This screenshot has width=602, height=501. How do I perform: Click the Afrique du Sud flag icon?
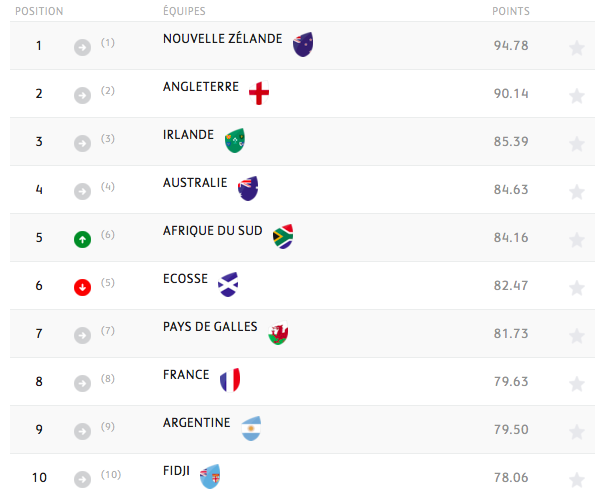pyautogui.click(x=283, y=236)
